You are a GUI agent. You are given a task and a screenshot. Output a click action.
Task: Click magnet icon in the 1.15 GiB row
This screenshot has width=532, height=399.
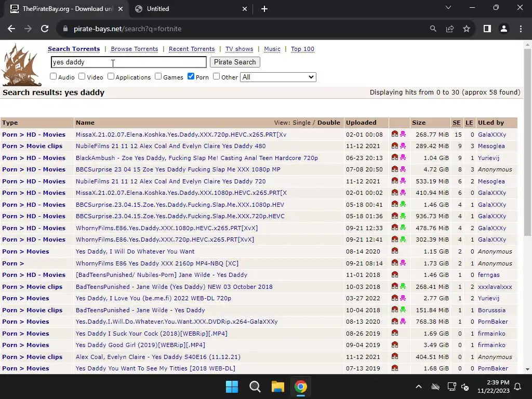pyautogui.click(x=395, y=251)
